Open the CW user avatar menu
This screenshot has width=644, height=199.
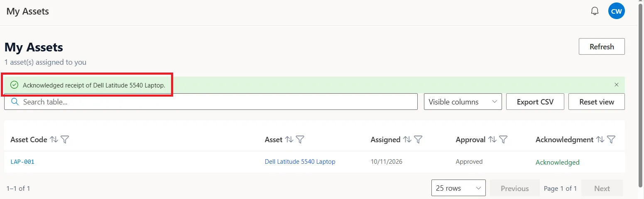(617, 11)
